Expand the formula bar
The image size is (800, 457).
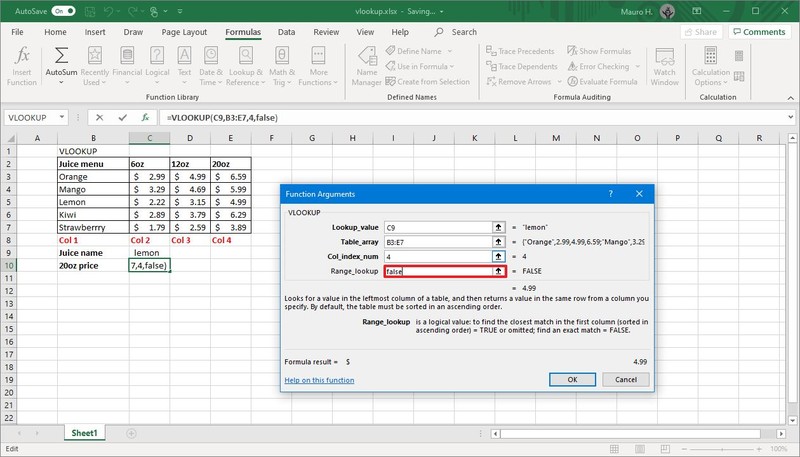pos(790,117)
